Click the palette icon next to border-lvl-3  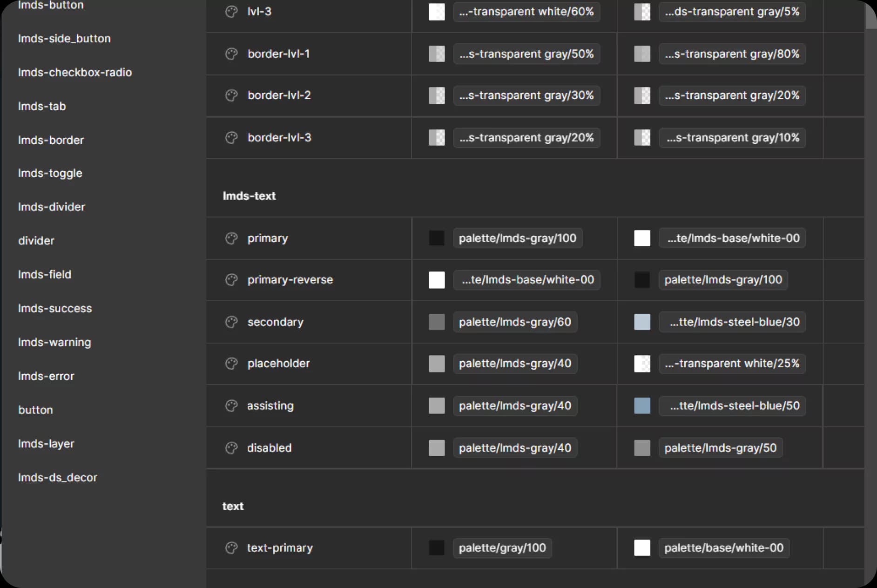point(231,138)
